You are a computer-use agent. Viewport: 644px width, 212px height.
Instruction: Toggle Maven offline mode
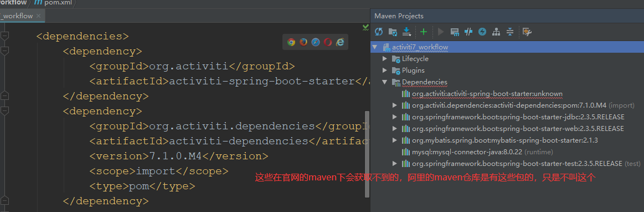coord(468,32)
